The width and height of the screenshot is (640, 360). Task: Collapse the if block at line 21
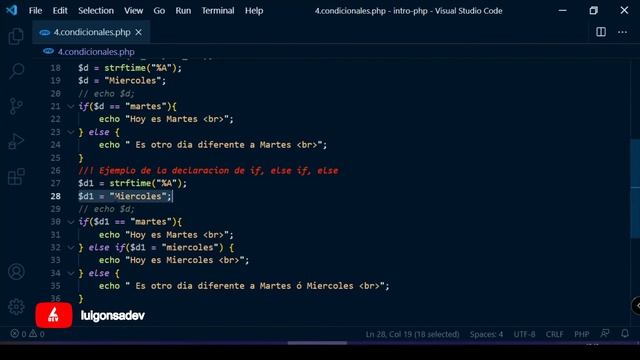coord(71,107)
